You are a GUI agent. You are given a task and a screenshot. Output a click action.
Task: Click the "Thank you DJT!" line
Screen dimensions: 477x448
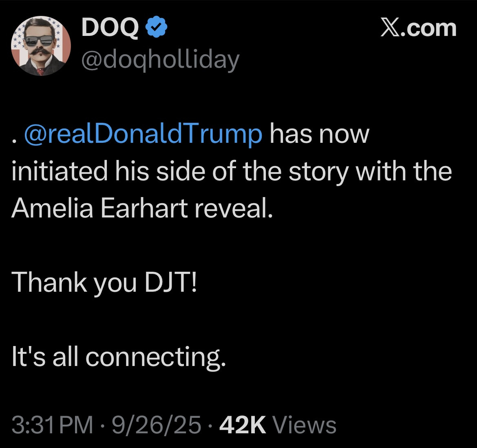coord(104,282)
